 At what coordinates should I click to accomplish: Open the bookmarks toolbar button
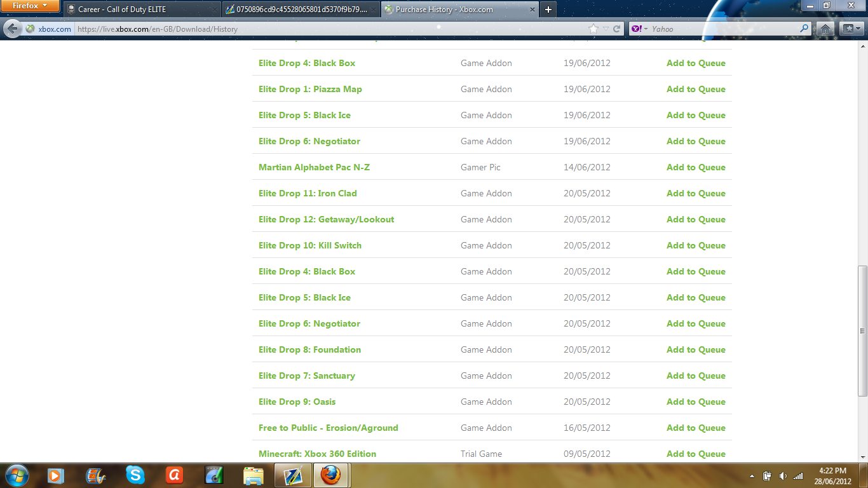point(851,29)
